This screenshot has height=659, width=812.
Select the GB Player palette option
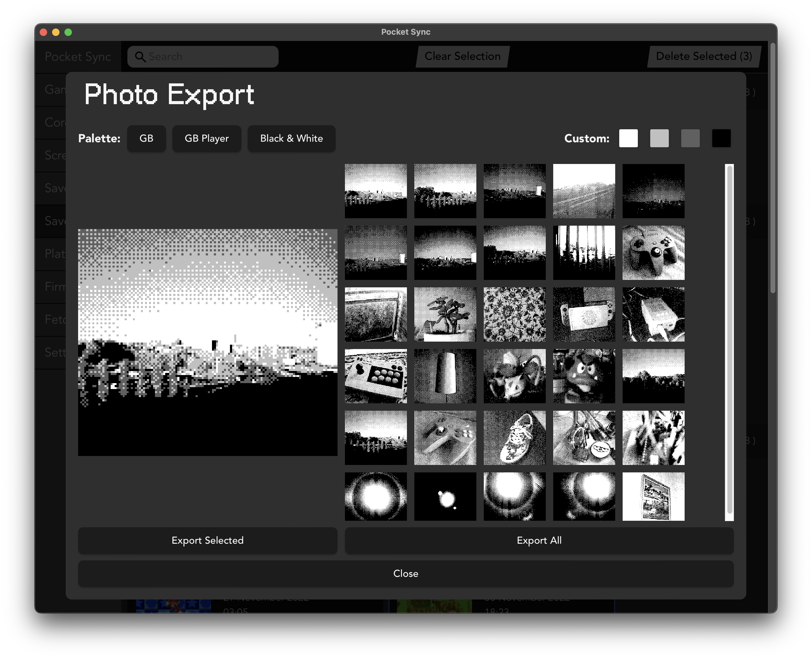207,138
